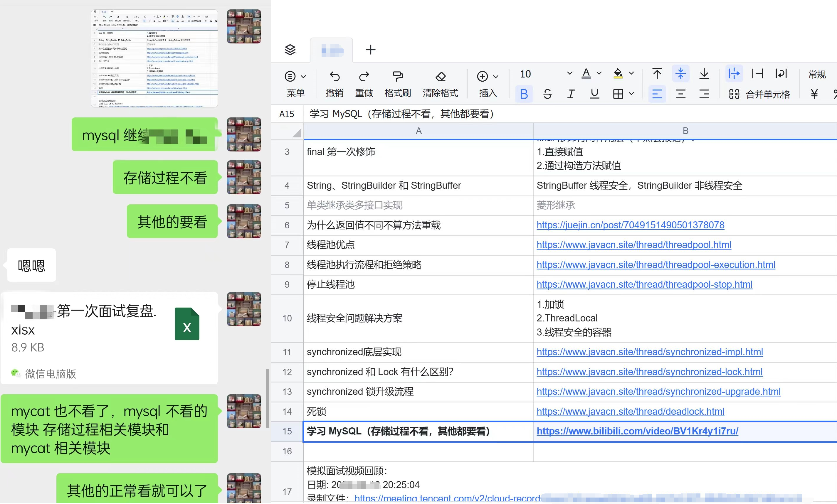Viewport: 837px width, 504px height.
Task: Activate the 格式刷 format painter
Action: coord(397,84)
